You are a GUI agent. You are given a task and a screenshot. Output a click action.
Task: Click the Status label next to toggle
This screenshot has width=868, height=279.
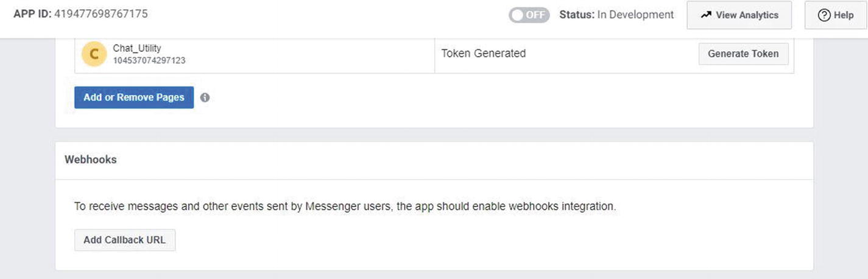point(577,15)
